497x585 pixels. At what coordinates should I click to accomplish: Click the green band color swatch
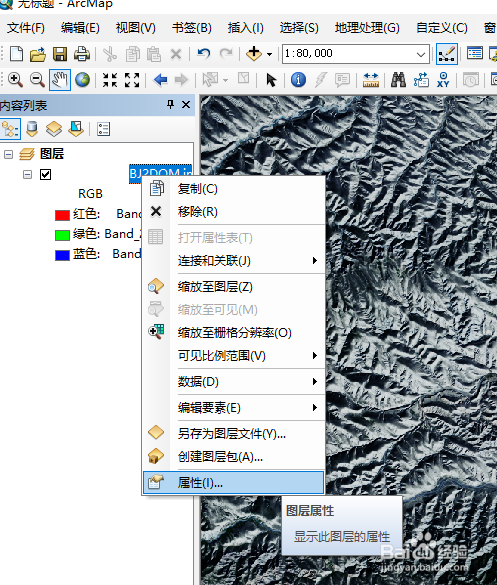pos(62,235)
